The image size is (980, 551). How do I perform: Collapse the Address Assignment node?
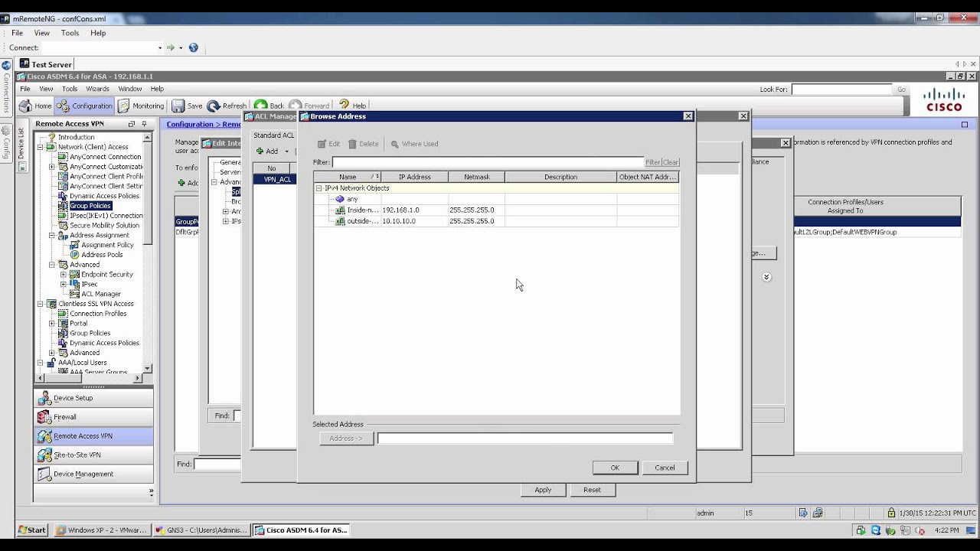tap(52, 236)
